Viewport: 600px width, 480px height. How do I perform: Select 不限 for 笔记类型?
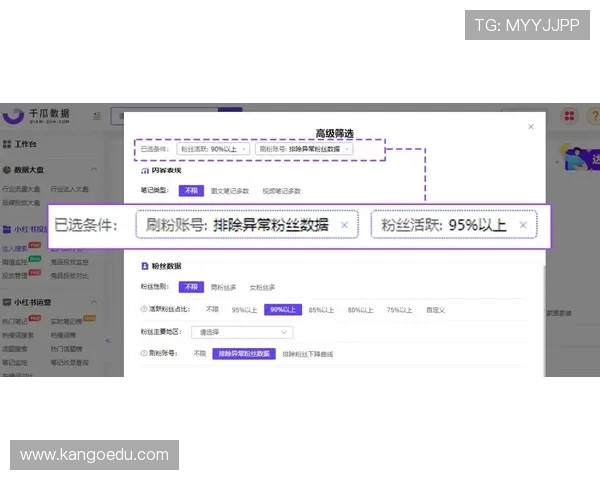click(x=191, y=191)
